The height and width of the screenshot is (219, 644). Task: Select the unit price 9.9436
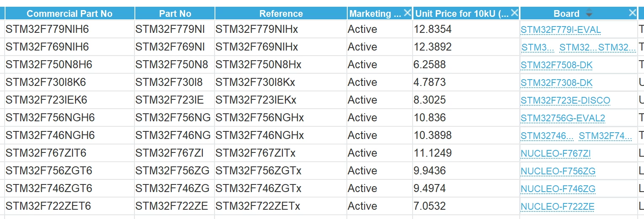pos(429,171)
